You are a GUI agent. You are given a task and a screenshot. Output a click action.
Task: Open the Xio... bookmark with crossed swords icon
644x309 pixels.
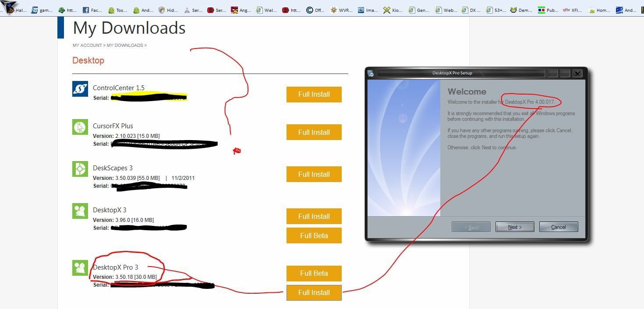[x=393, y=10]
